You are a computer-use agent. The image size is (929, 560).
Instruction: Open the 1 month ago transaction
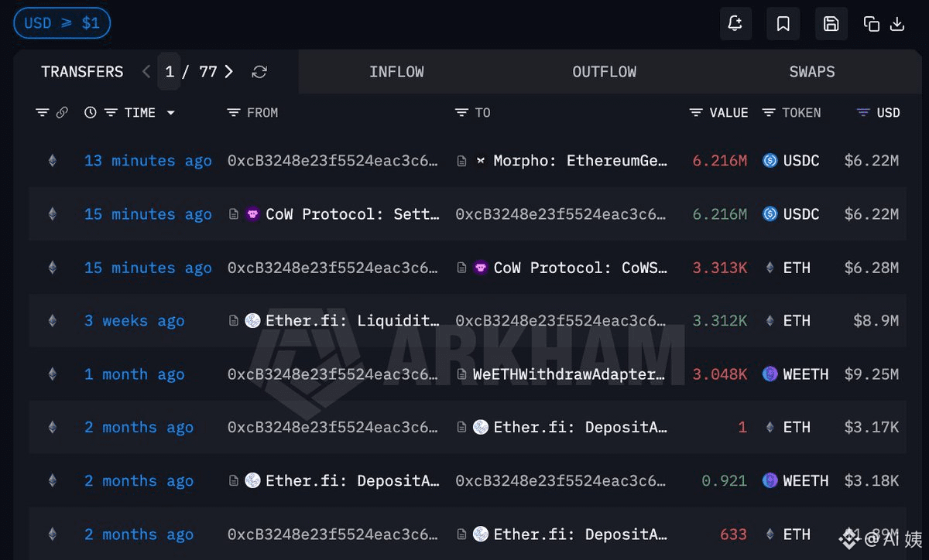(134, 374)
